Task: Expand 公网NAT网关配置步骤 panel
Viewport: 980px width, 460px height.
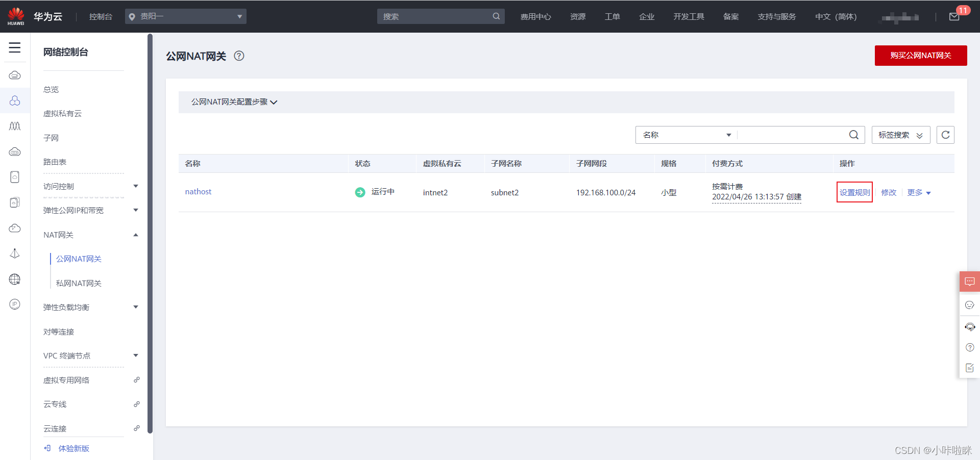Action: pyautogui.click(x=234, y=102)
